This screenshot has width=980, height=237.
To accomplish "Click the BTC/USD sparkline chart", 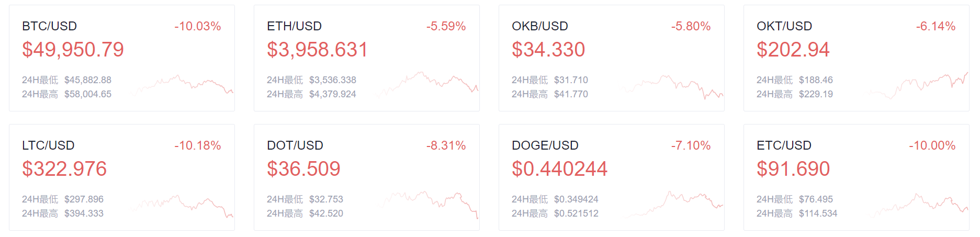I will [x=182, y=85].
